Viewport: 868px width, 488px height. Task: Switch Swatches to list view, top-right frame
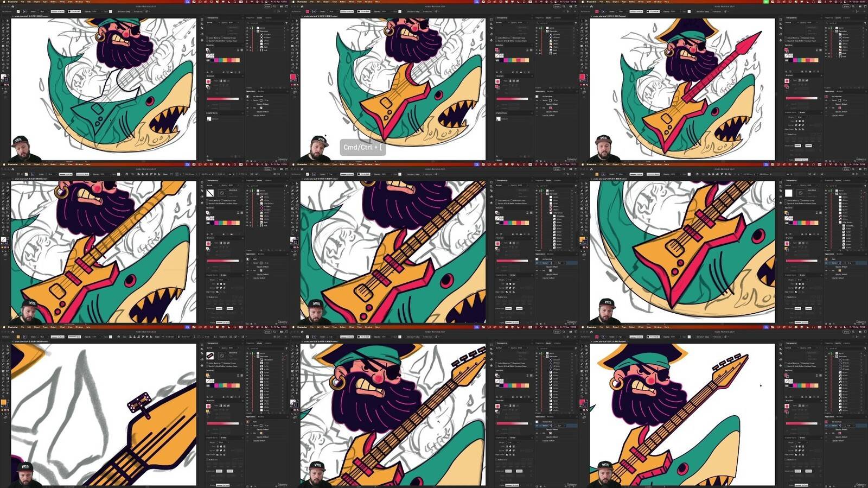(x=817, y=50)
